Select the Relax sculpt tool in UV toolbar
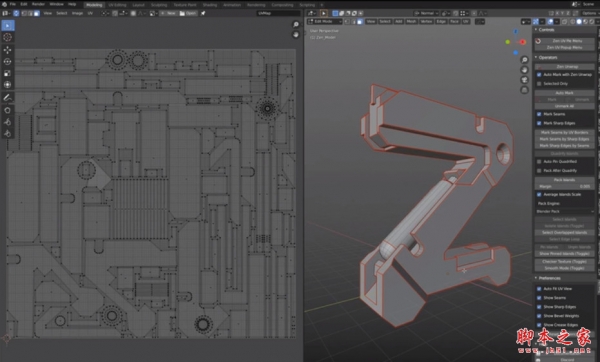This screenshot has width=600, height=362. (8, 122)
